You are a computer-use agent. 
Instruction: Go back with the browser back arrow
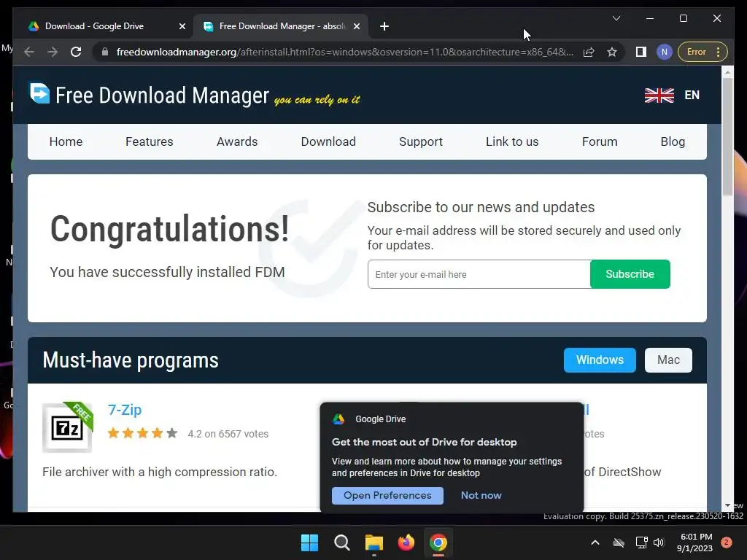pyautogui.click(x=29, y=52)
